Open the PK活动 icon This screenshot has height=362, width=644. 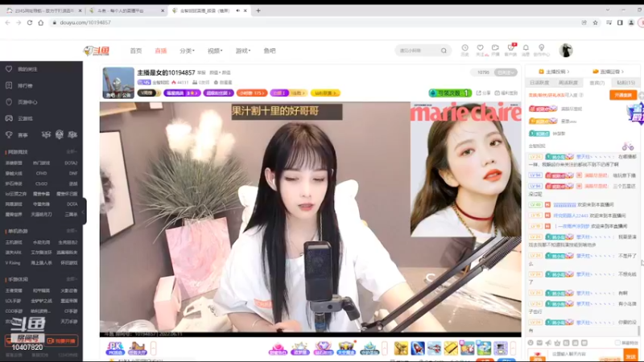point(115,348)
